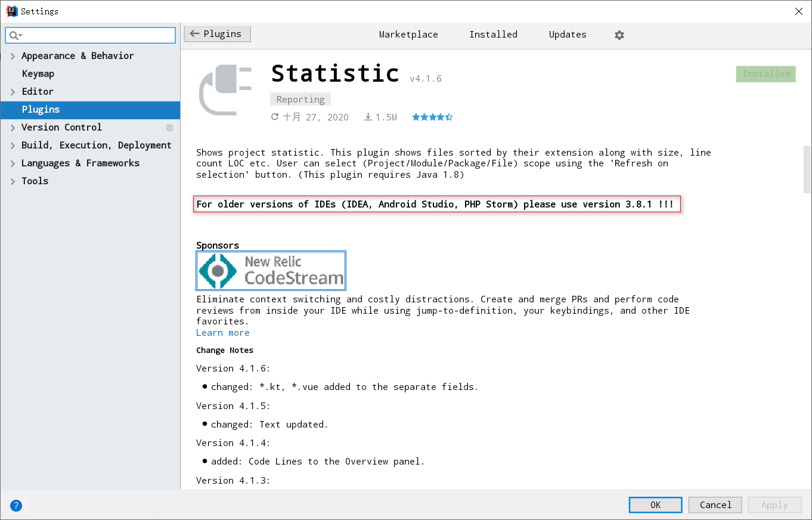The height and width of the screenshot is (520, 812).
Task: Go back to the Plugins list
Action: [x=217, y=34]
